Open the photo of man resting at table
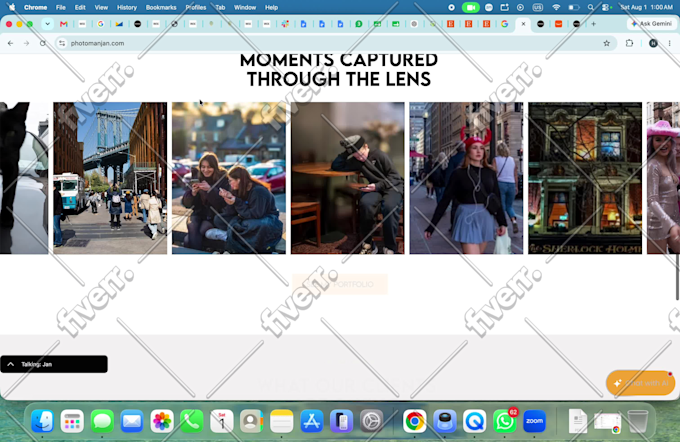This screenshot has width=680, height=442. 348,178
